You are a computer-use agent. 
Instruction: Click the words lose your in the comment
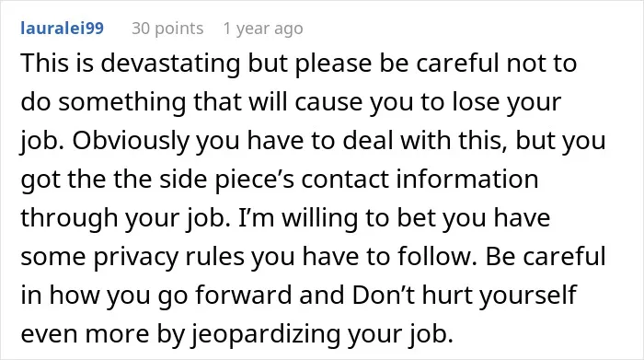coord(506,102)
